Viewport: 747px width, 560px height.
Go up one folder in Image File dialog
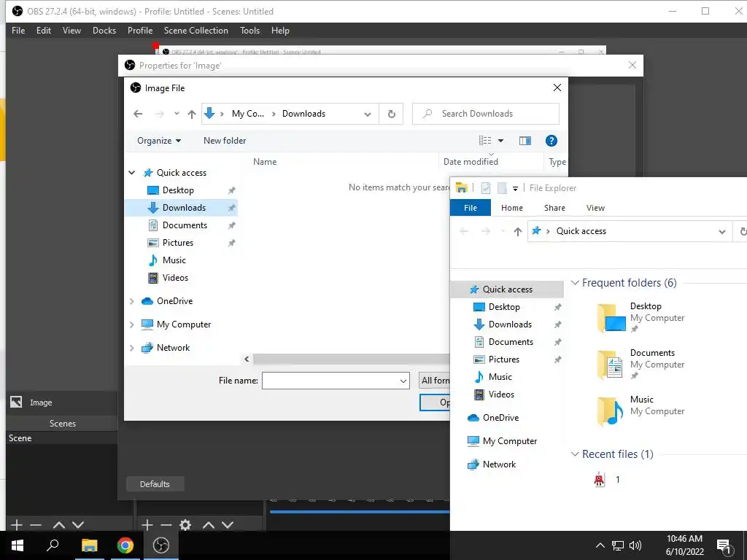(x=192, y=114)
